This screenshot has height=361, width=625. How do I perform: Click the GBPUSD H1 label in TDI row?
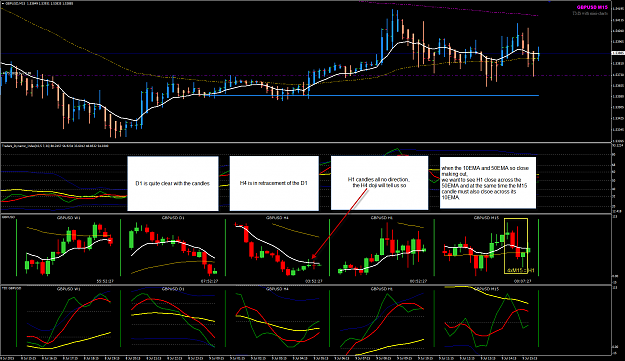pos(381,289)
